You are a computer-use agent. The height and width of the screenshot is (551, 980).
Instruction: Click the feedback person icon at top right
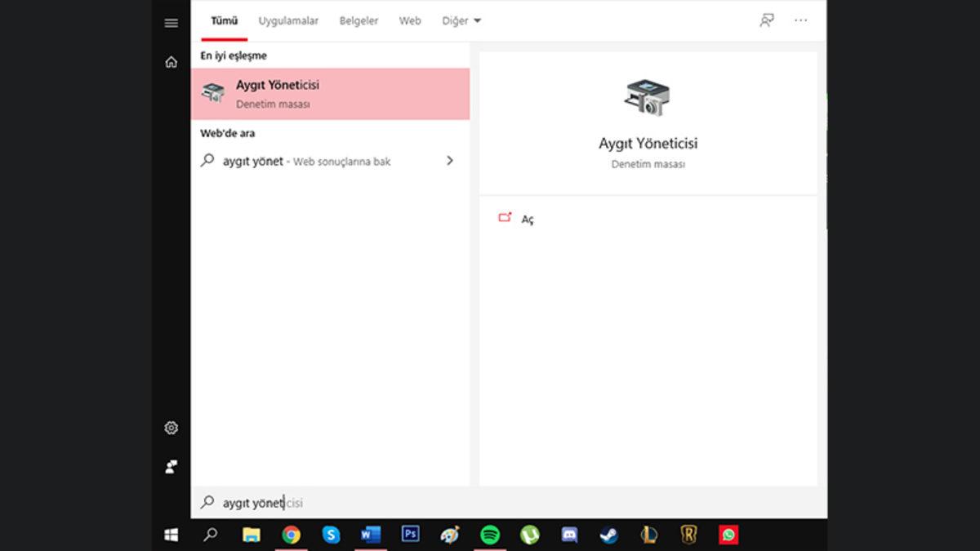click(x=766, y=20)
